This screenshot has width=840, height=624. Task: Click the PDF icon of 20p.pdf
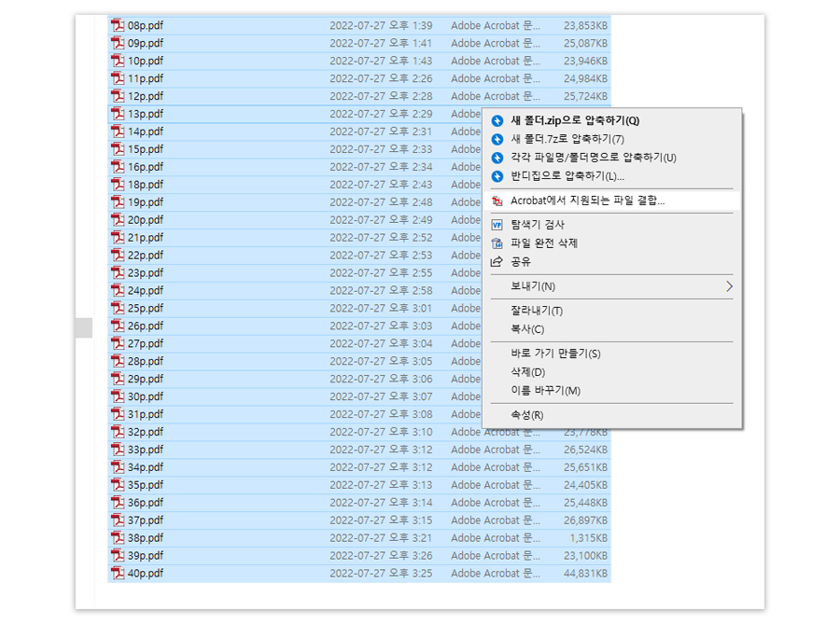tap(118, 219)
